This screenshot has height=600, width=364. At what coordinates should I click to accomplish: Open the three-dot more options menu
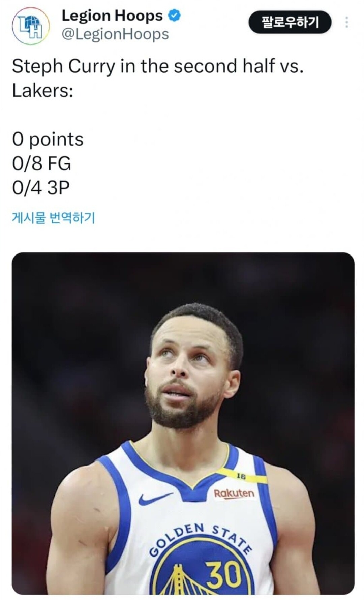point(346,22)
